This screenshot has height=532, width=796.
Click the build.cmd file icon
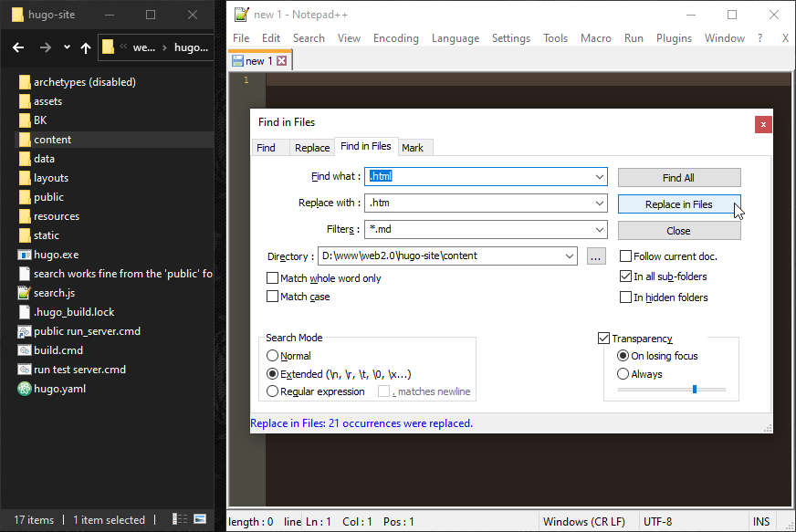coord(25,350)
